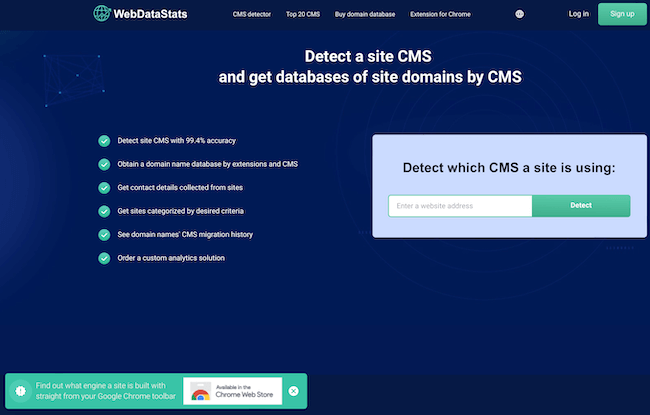The height and width of the screenshot is (415, 650).
Task: Click the Chrome Web Store logo icon
Action: tap(201, 391)
